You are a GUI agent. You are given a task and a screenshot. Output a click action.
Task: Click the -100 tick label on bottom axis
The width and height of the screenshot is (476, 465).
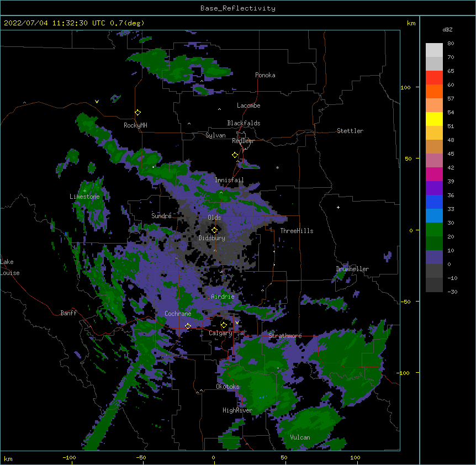tap(69, 457)
